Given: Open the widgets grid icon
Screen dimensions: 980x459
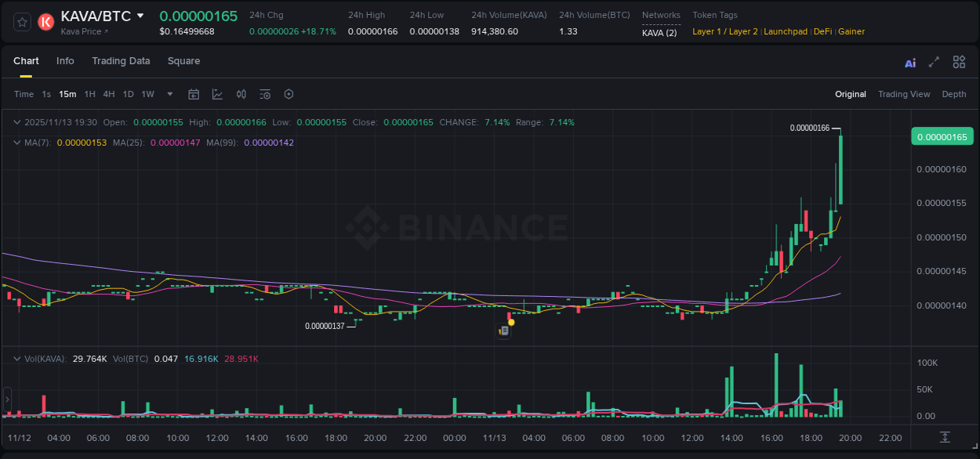Looking at the screenshot, I should click(x=959, y=62).
